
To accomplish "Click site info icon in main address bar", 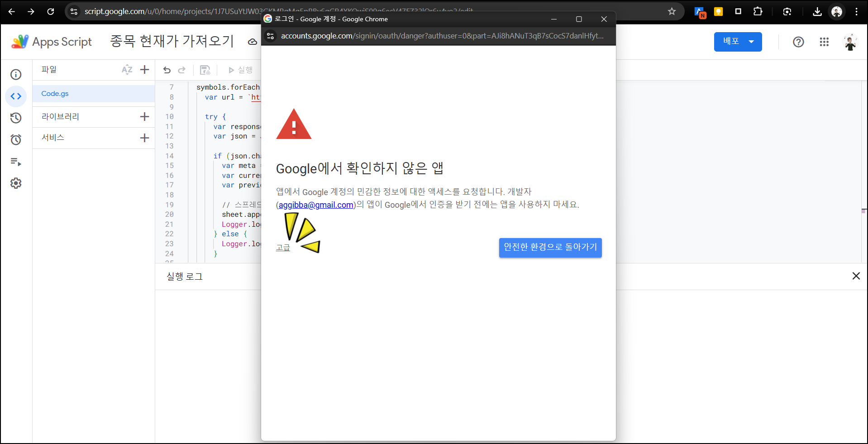I will (x=74, y=12).
